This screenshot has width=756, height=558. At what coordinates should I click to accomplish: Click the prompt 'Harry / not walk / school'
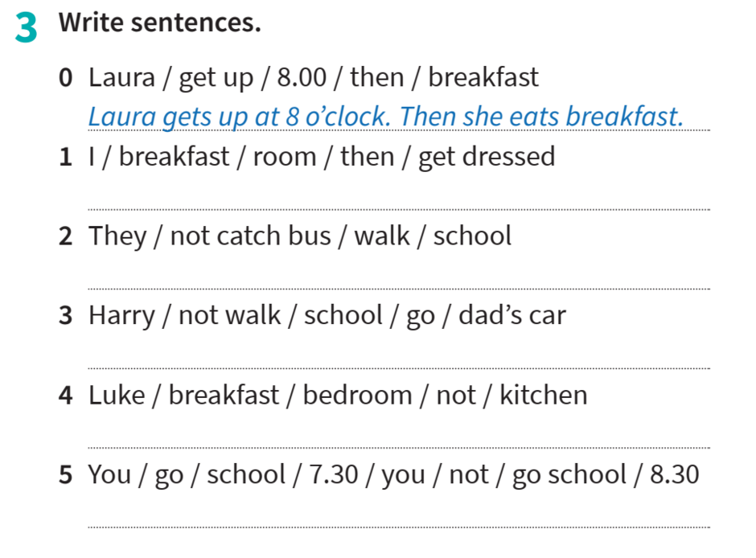pyautogui.click(x=327, y=316)
